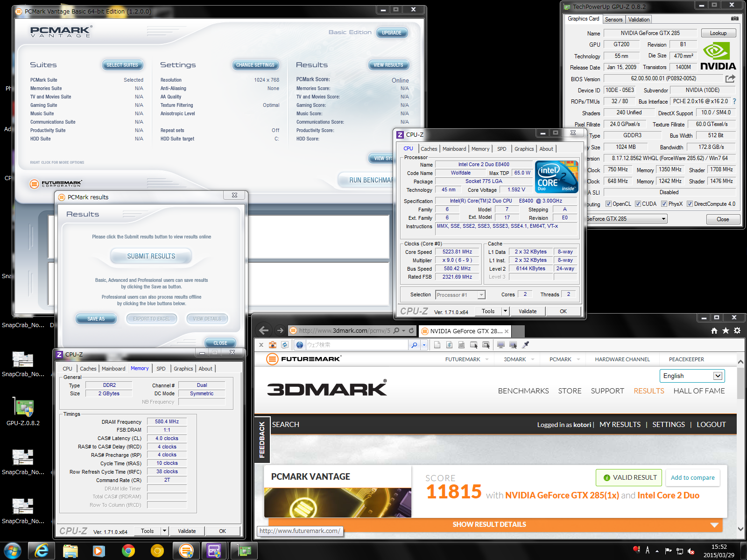747x560 pixels.
Task: Open SPD tab in CPU-Z memory window
Action: [x=161, y=369]
